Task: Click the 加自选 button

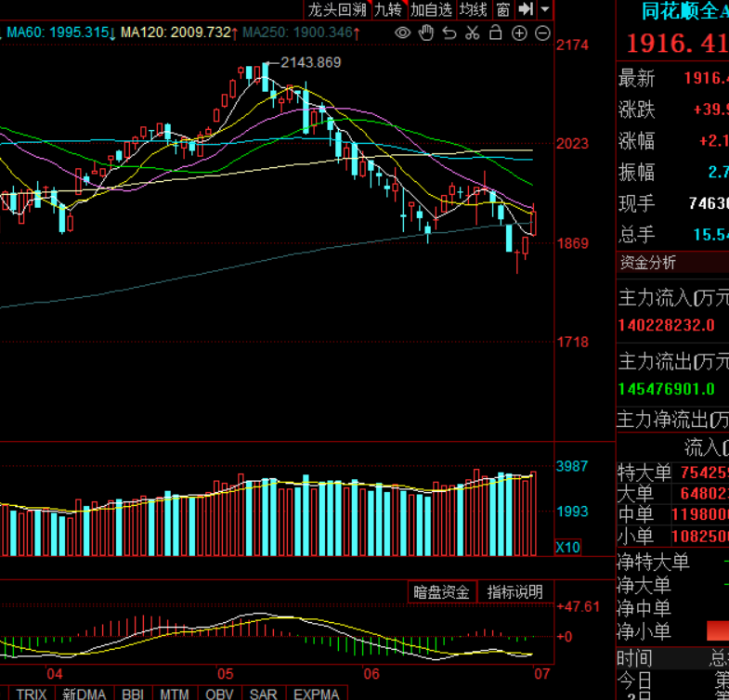Action: click(x=431, y=9)
